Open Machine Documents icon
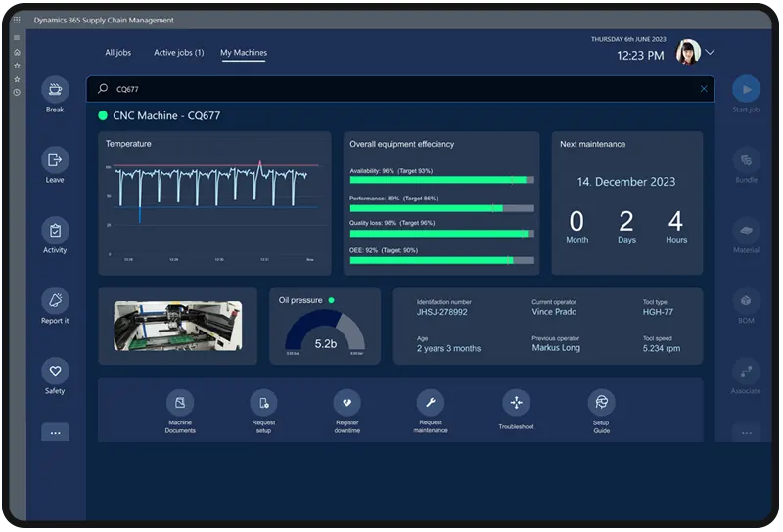The height and width of the screenshot is (532, 783). [x=179, y=403]
